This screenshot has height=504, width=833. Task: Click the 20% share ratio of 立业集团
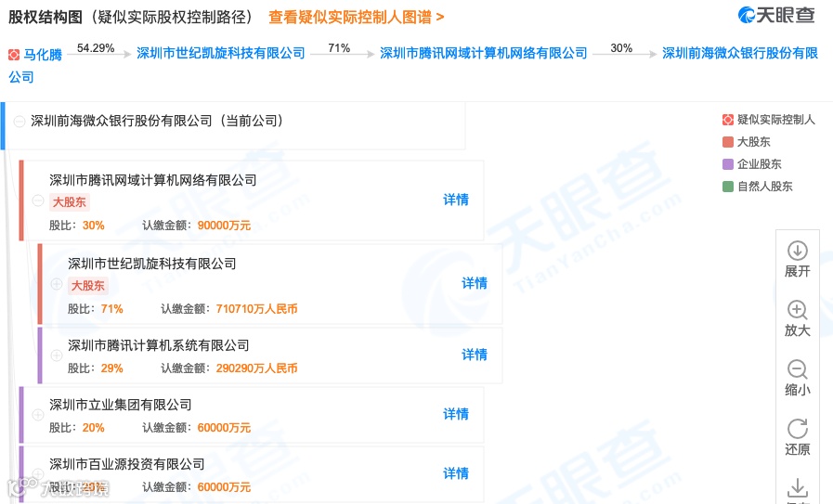click(94, 428)
